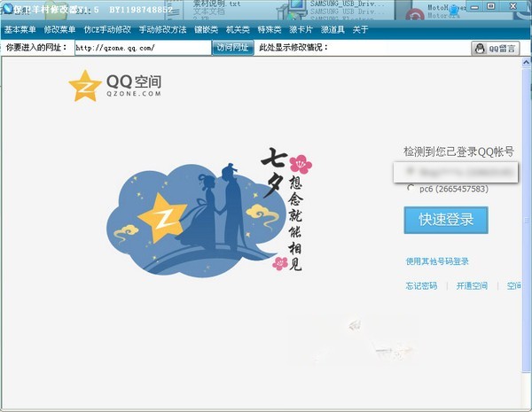Open the 基本菜单 menu
This screenshot has height=412, width=532.
coord(20,29)
